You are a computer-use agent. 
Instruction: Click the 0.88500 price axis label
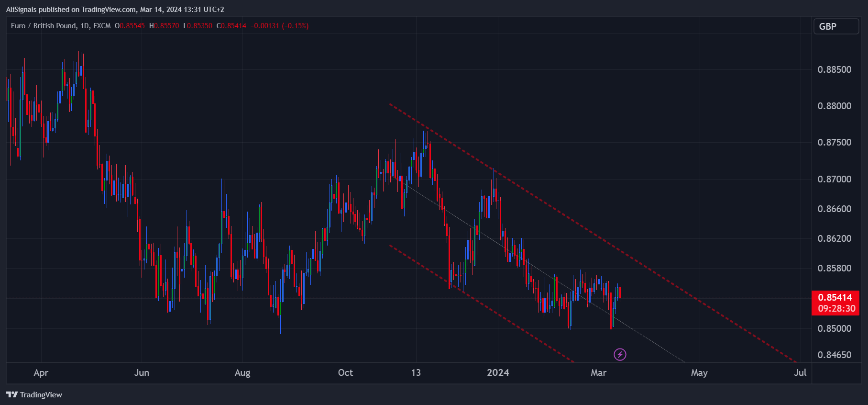coord(835,69)
